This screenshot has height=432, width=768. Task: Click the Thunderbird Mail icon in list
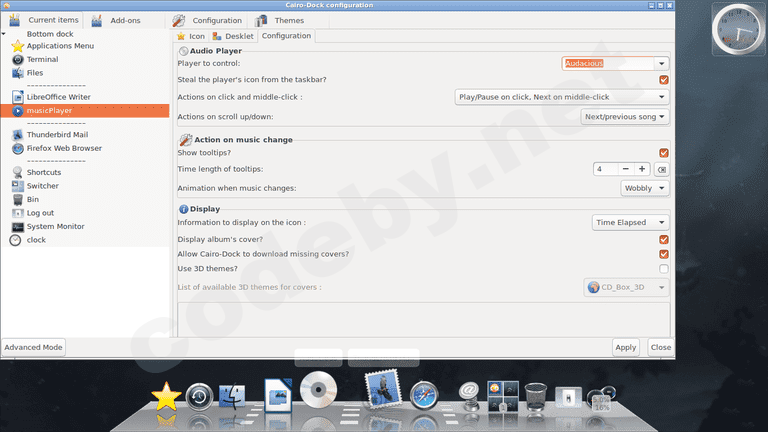click(18, 135)
